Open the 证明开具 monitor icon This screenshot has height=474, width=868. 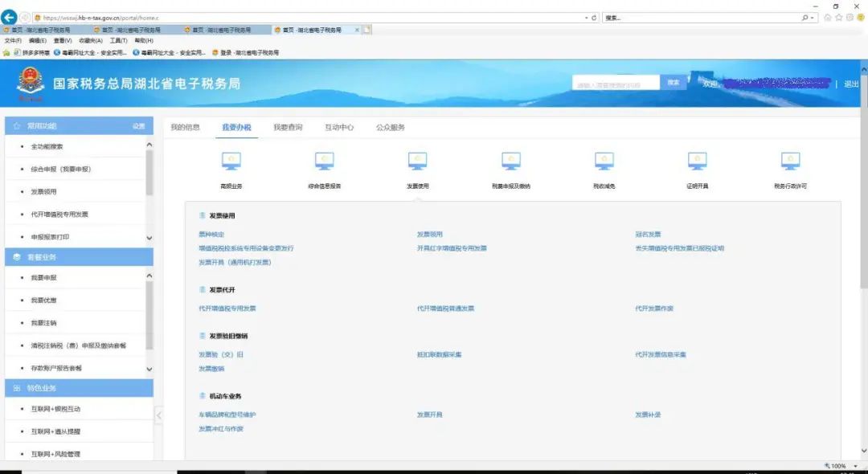point(697,161)
